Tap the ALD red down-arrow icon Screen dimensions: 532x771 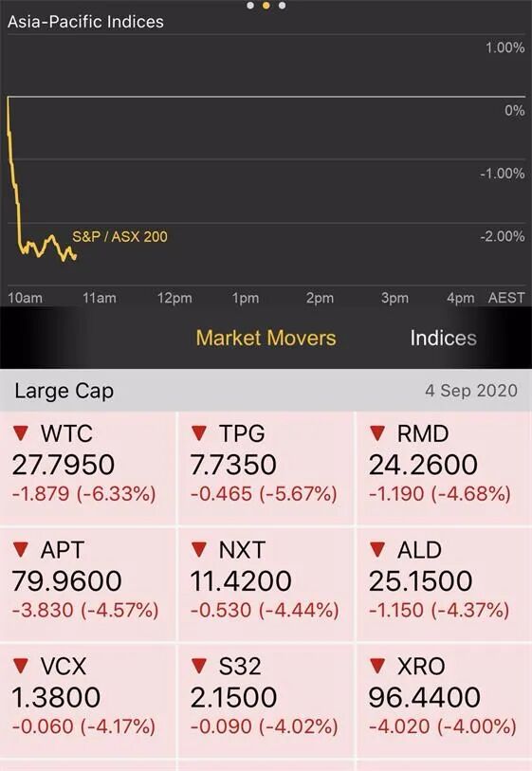[377, 549]
